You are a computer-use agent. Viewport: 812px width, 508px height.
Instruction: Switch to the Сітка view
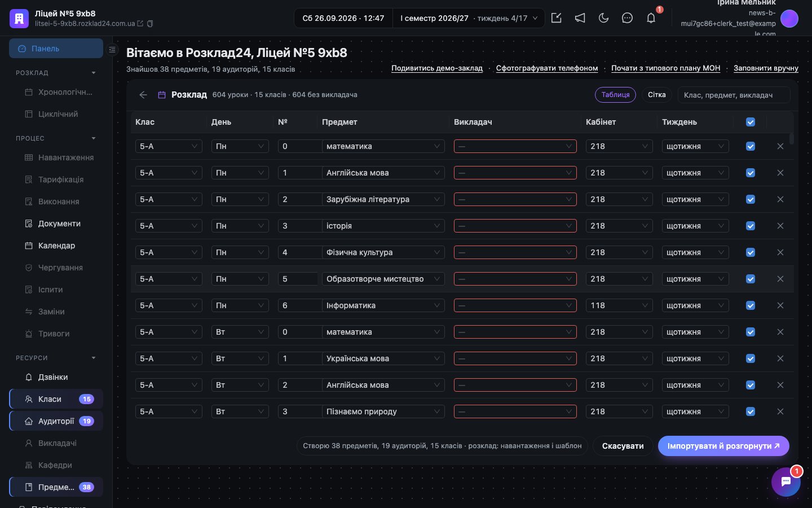click(x=656, y=95)
